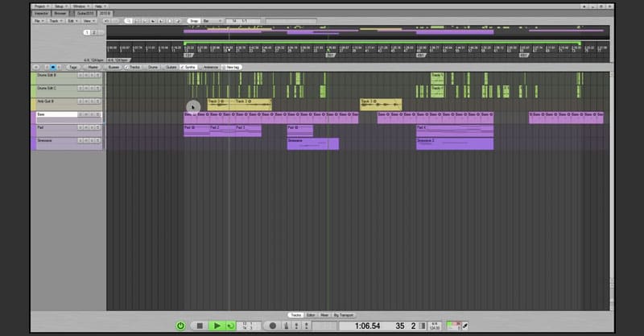
Task: Toggle the green power button
Action: tap(181, 326)
